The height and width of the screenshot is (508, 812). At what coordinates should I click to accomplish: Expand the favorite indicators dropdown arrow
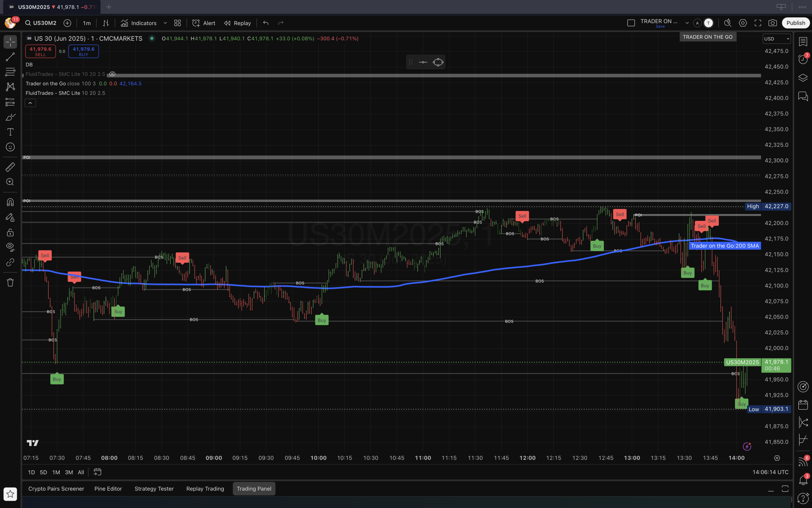[x=165, y=23]
